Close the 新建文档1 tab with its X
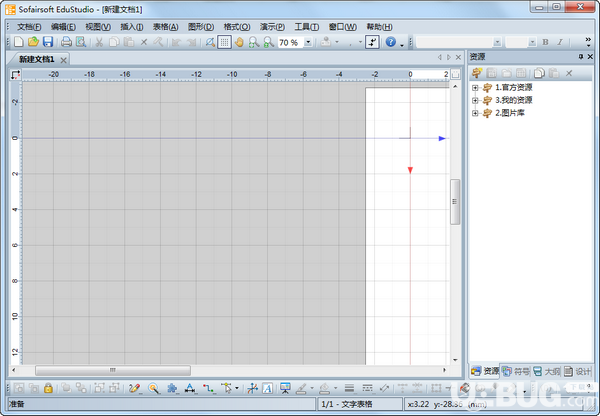 click(x=64, y=60)
